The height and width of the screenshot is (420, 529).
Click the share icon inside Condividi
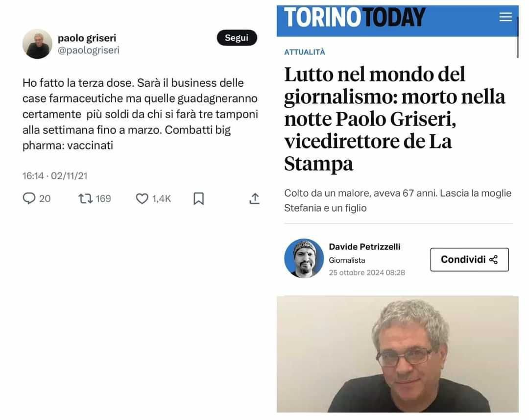pyautogui.click(x=493, y=260)
